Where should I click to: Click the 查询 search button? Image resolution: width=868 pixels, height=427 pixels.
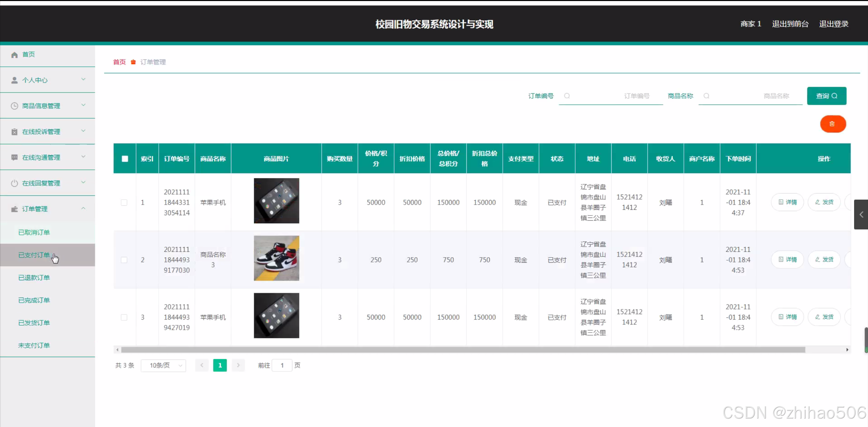pyautogui.click(x=826, y=96)
